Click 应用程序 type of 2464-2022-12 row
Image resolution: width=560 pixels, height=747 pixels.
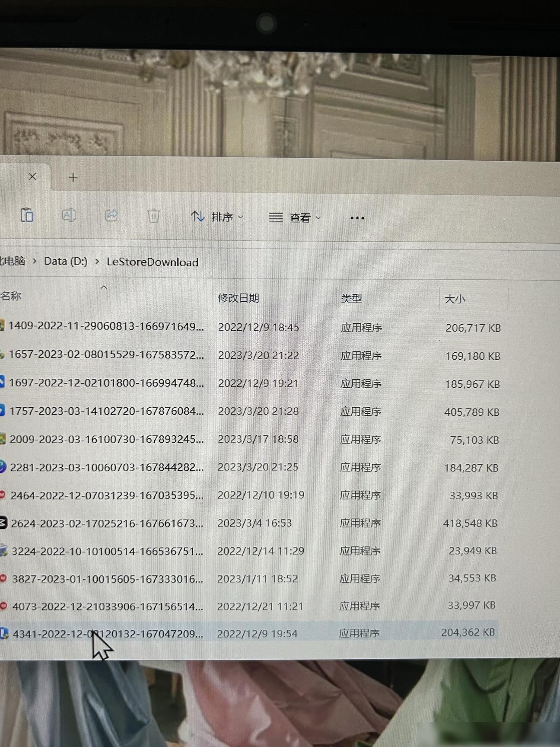[x=360, y=495]
